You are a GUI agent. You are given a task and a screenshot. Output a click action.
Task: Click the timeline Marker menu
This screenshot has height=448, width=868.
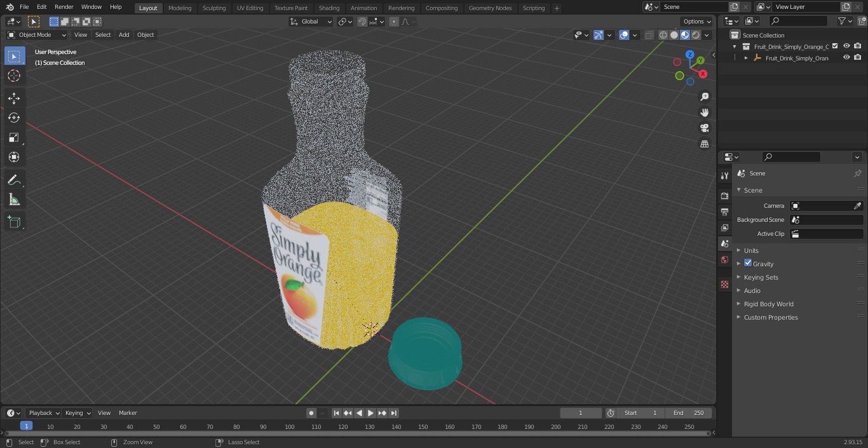point(128,413)
